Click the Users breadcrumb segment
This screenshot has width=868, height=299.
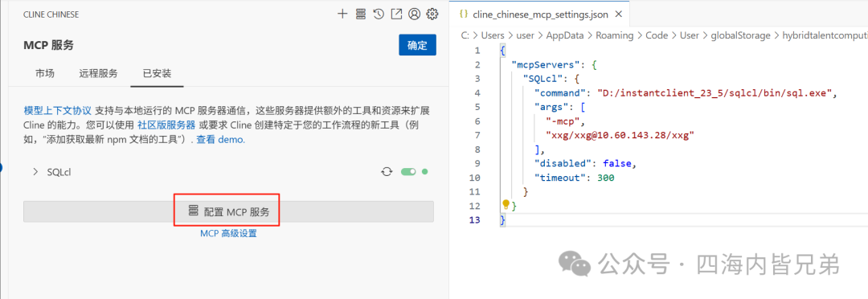[493, 35]
